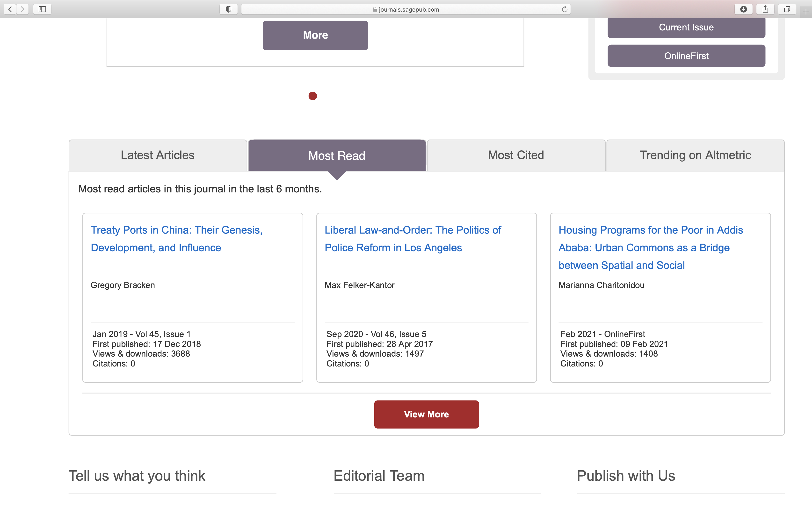Open the Current Issue button

(x=687, y=27)
